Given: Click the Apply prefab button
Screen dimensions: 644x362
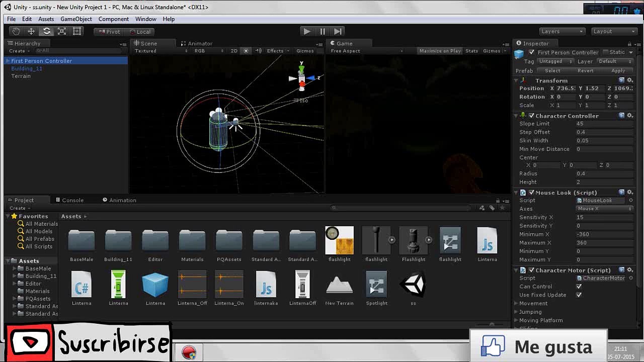Looking at the screenshot, I should pos(618,71).
